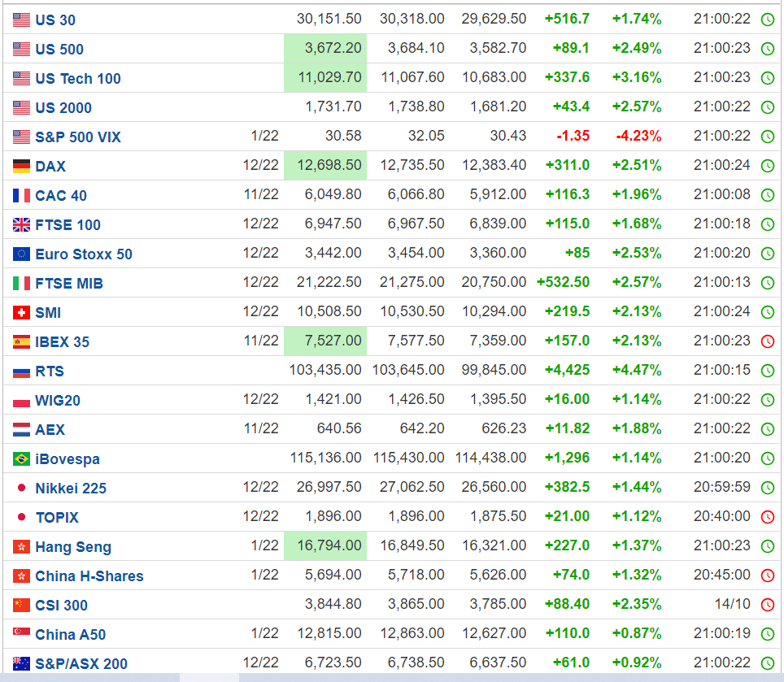Open the Euro Stoxx 50 link
784x682 pixels.
[x=84, y=254]
